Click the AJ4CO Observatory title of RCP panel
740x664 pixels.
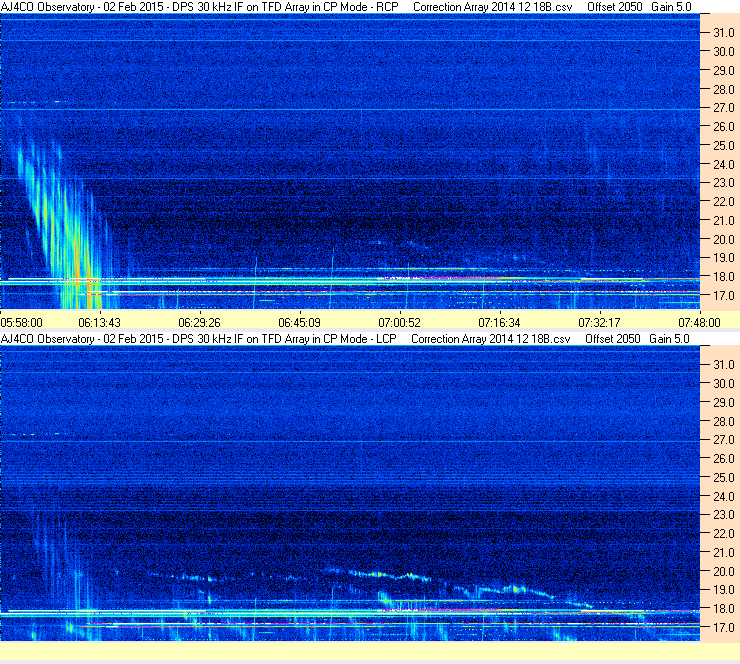click(x=50, y=7)
